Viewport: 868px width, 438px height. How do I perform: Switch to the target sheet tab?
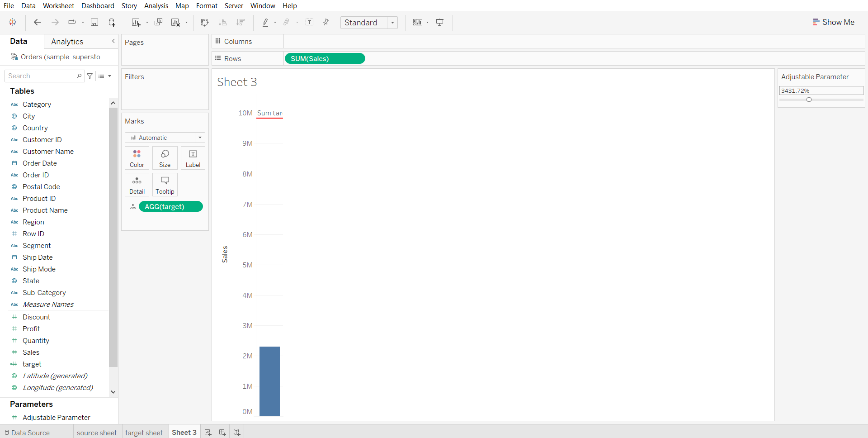click(144, 433)
